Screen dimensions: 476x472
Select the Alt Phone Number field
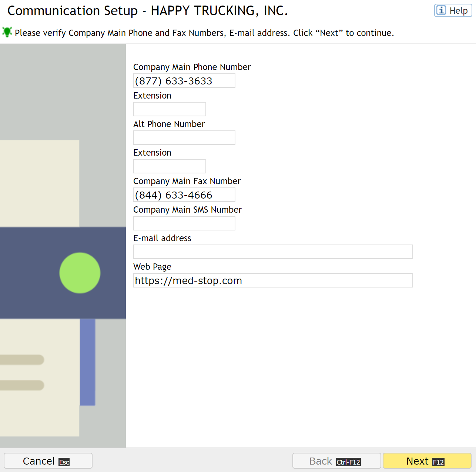[184, 138]
